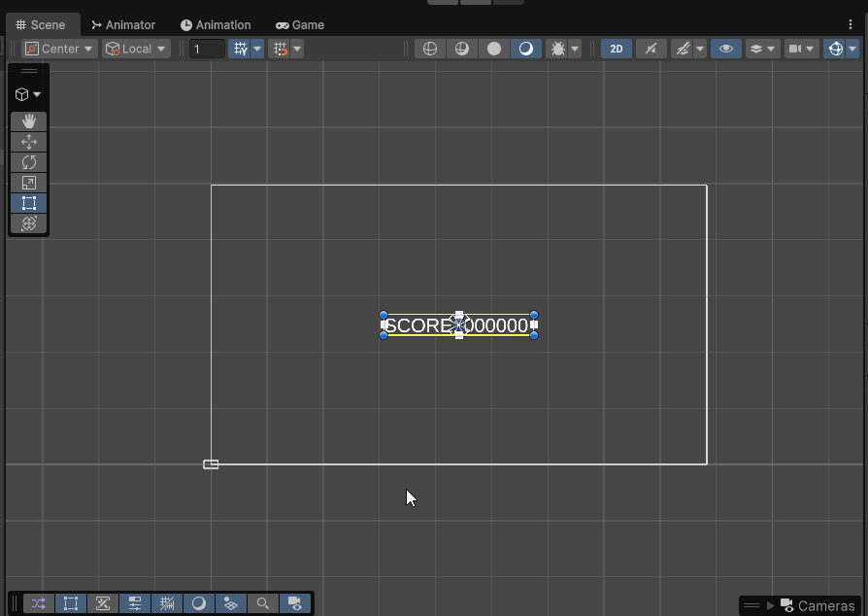Click the top-right blue corner handle of SCORE rect

point(534,315)
